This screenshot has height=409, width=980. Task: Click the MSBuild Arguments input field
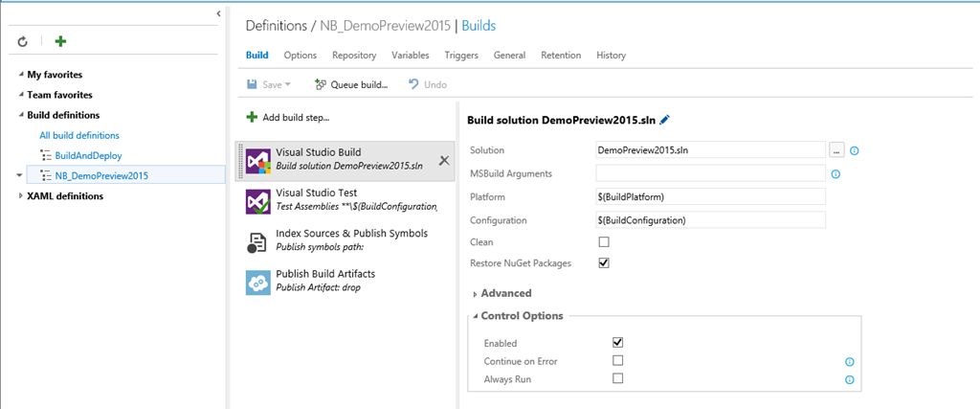click(711, 173)
